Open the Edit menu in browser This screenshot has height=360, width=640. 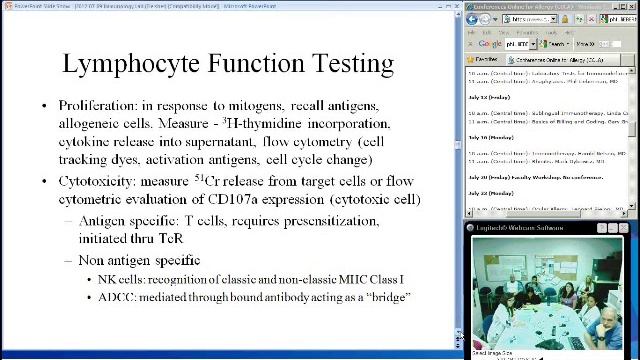pos(487,32)
